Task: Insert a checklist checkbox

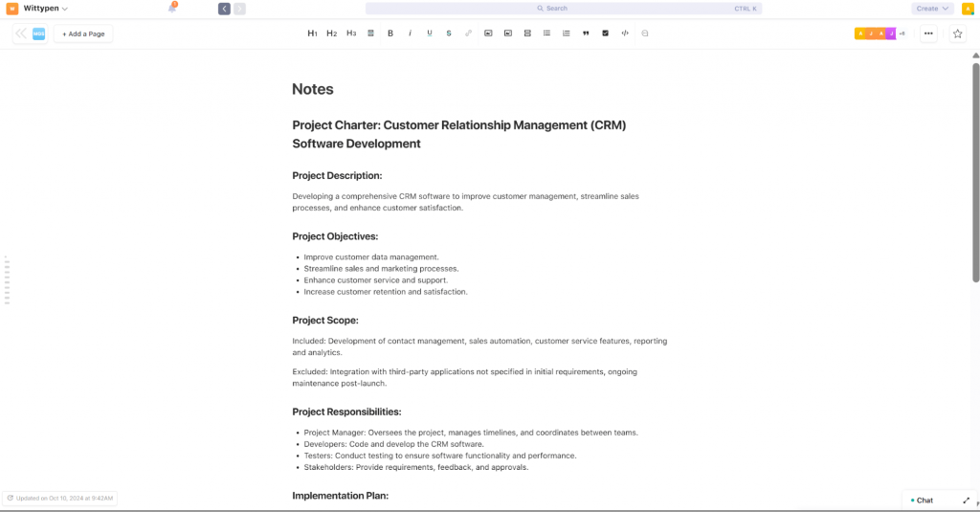Action: coord(605,33)
